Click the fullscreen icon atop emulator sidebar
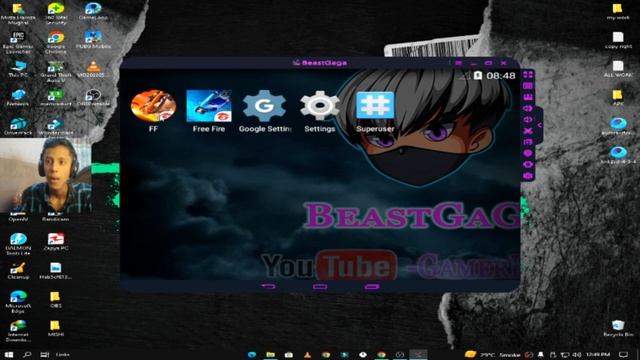 point(528,74)
